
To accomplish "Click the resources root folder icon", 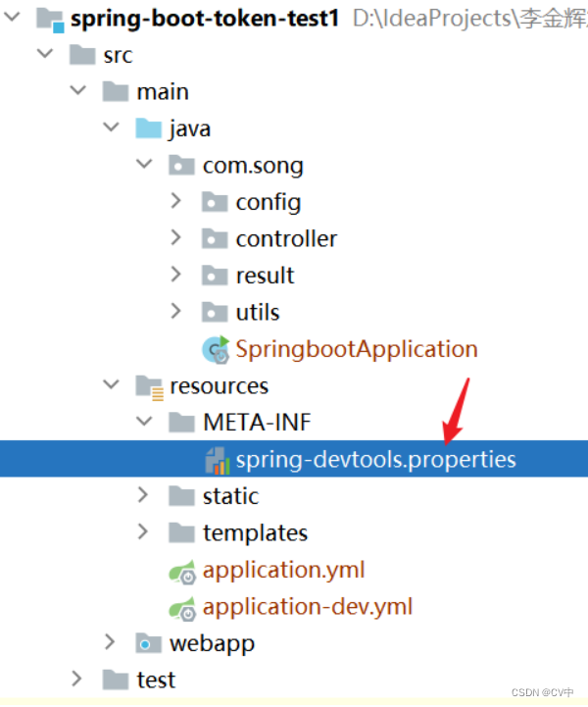I will pyautogui.click(x=149, y=387).
